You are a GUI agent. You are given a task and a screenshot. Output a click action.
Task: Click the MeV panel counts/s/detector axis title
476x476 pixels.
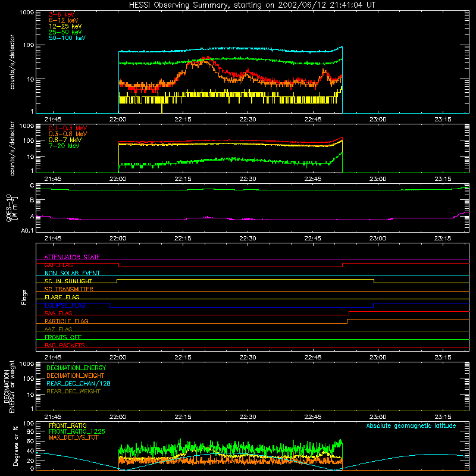pyautogui.click(x=12, y=148)
